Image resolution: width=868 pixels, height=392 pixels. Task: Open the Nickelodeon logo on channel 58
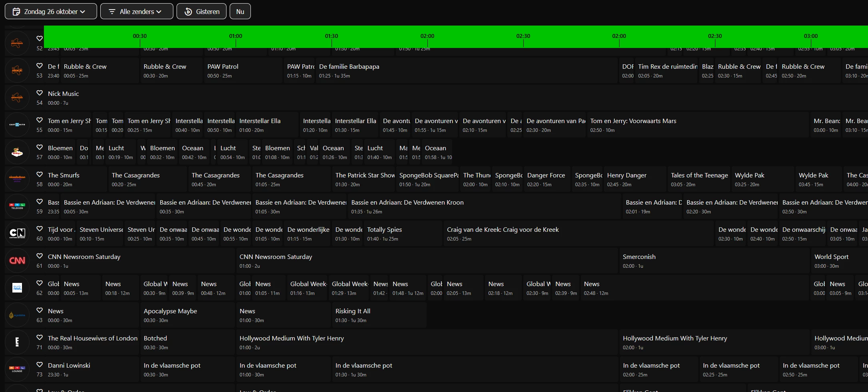17,179
